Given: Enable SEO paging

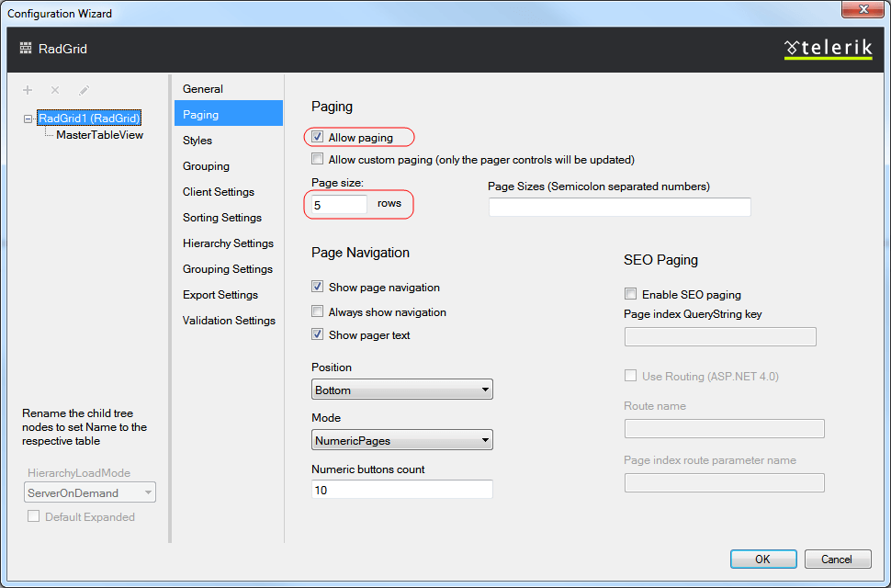Looking at the screenshot, I should pos(629,294).
